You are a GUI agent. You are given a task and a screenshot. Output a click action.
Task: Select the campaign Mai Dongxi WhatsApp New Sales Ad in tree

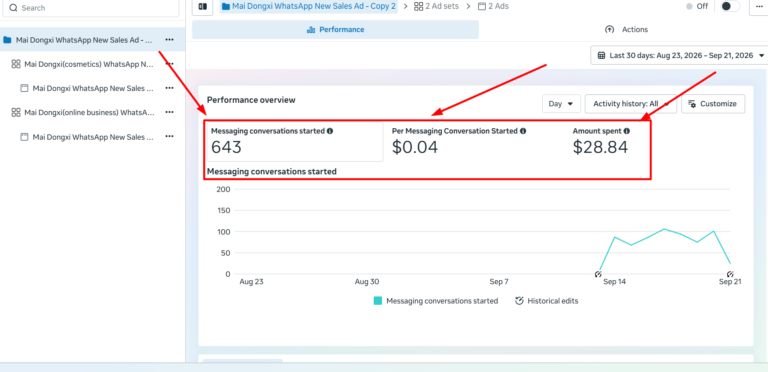pyautogui.click(x=84, y=40)
